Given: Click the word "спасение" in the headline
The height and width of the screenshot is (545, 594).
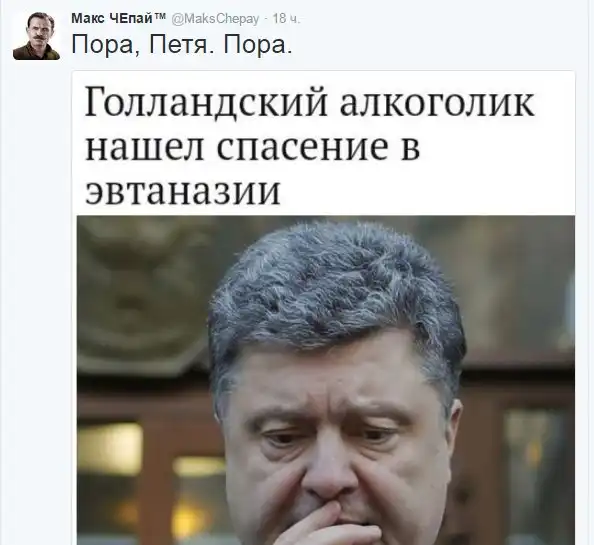Looking at the screenshot, I should [x=303, y=147].
